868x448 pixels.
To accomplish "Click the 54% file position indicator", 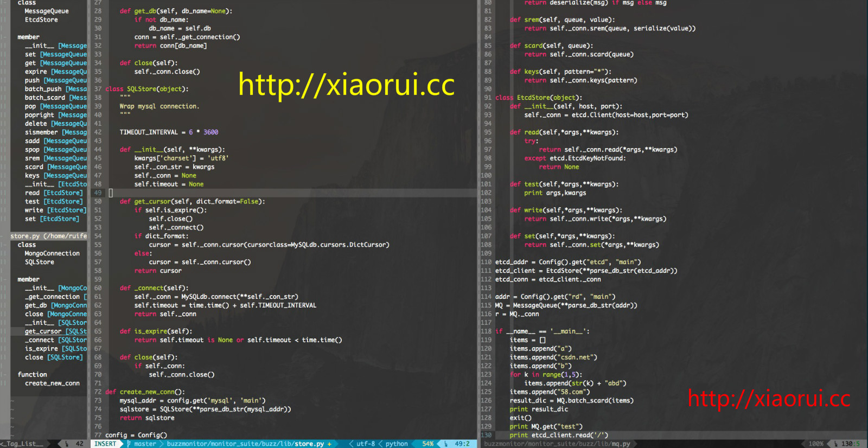I will [427, 444].
